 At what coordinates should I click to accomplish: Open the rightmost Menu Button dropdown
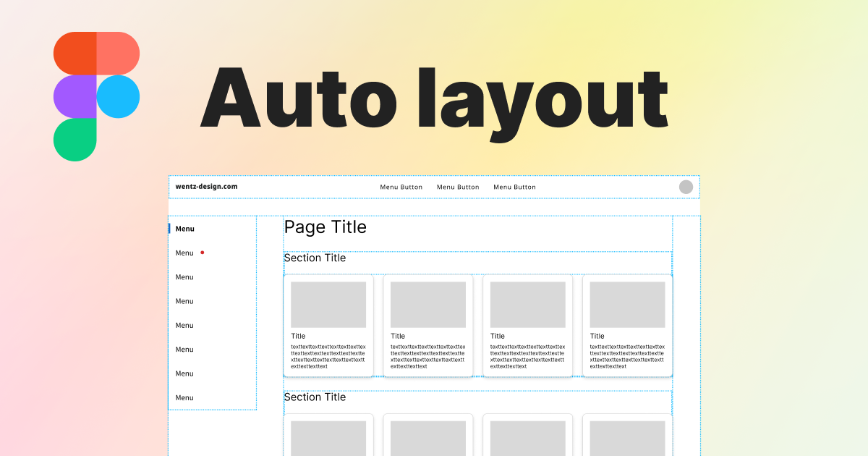514,187
